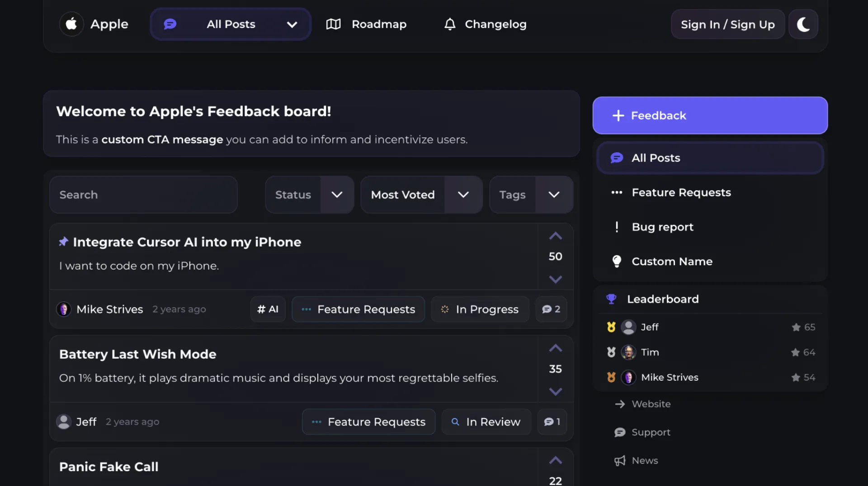
Task: Upvote the Integrate Cursor AI post
Action: click(556, 236)
